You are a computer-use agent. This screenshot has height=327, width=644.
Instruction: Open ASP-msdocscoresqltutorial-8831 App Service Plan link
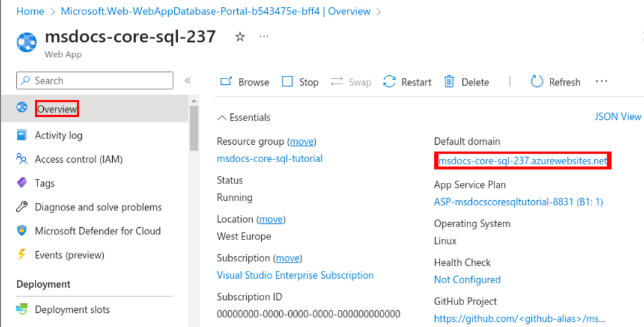(x=518, y=202)
